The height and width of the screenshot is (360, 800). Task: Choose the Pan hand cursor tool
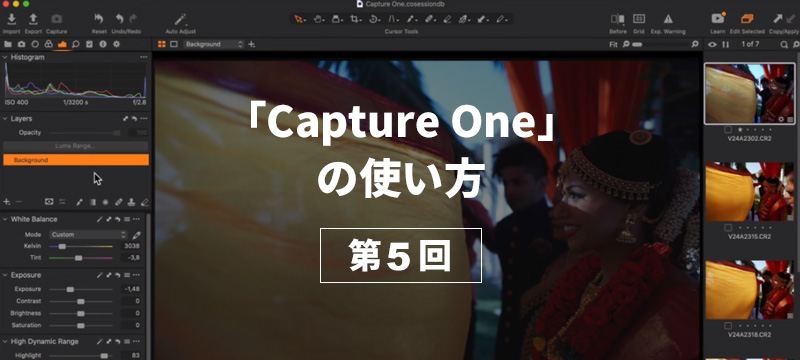click(x=318, y=19)
